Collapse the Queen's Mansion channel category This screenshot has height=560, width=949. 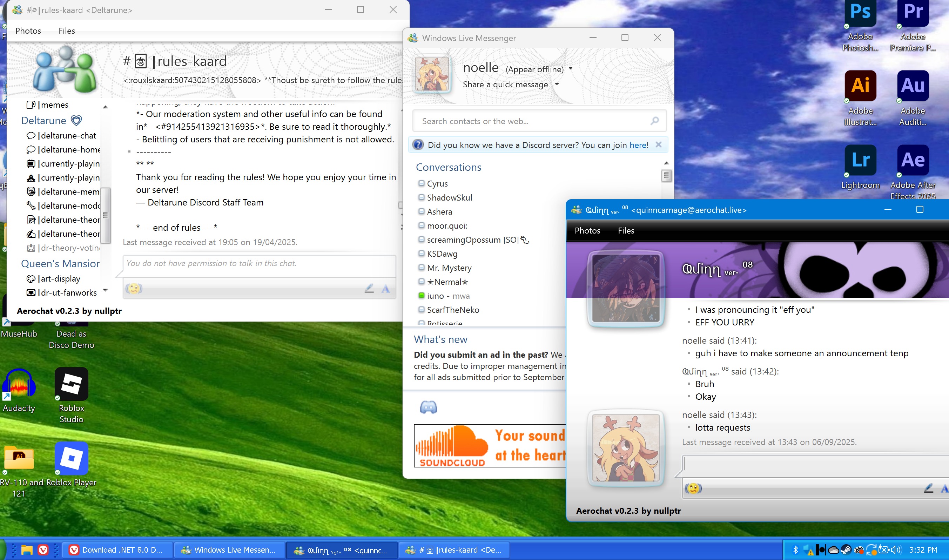[x=60, y=263]
